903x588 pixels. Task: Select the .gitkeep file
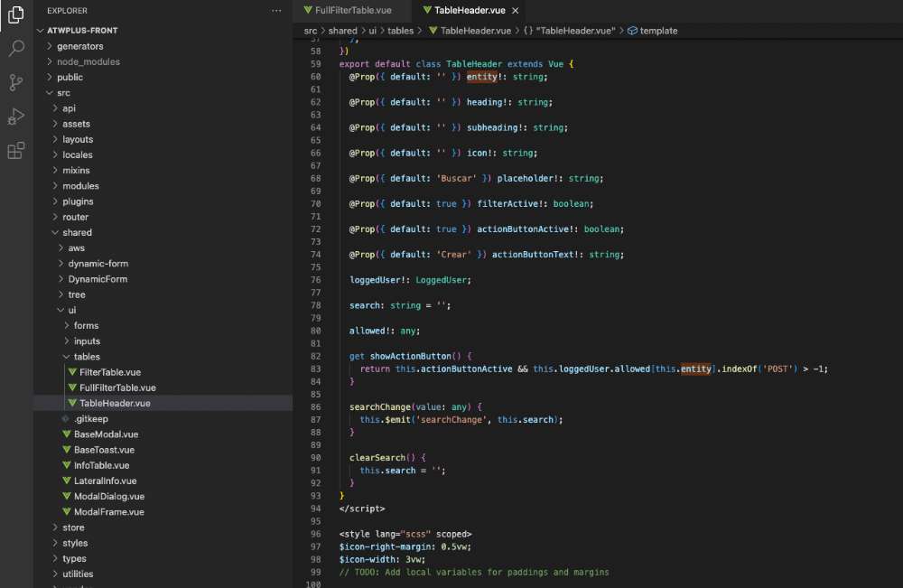(x=90, y=419)
